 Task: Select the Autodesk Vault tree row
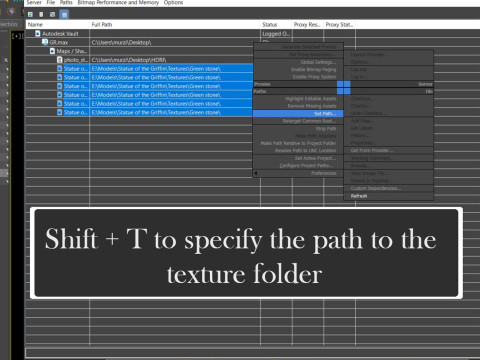pyautogui.click(x=60, y=34)
